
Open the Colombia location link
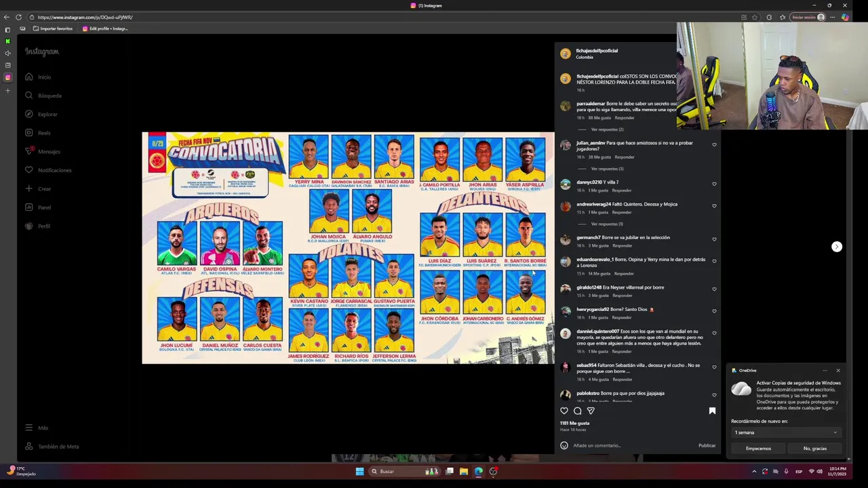[585, 58]
